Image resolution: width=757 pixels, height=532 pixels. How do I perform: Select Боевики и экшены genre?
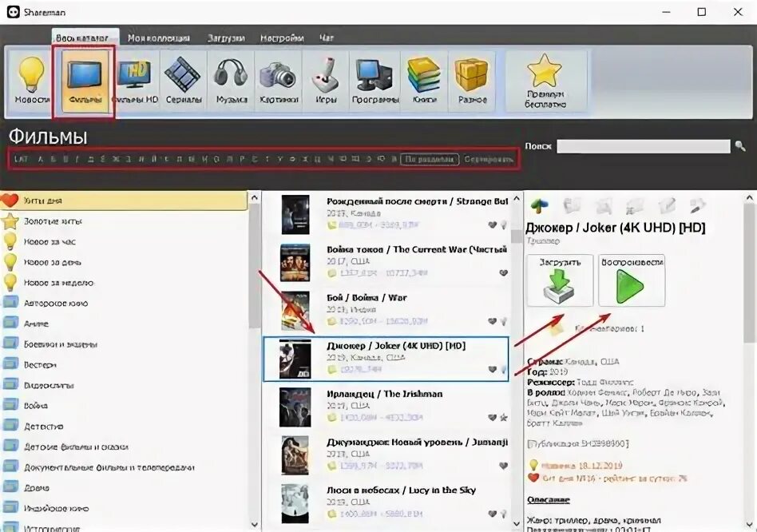pyautogui.click(x=61, y=344)
